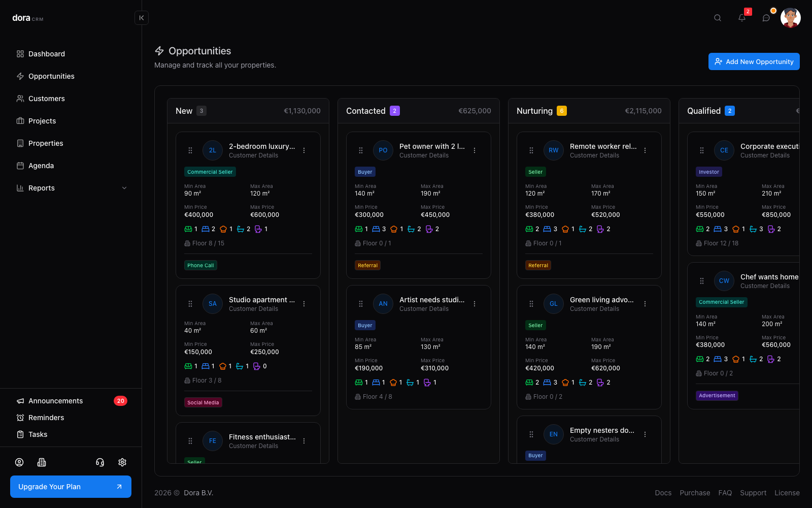
Task: Open options menu for Pet owner card
Action: coord(475,150)
